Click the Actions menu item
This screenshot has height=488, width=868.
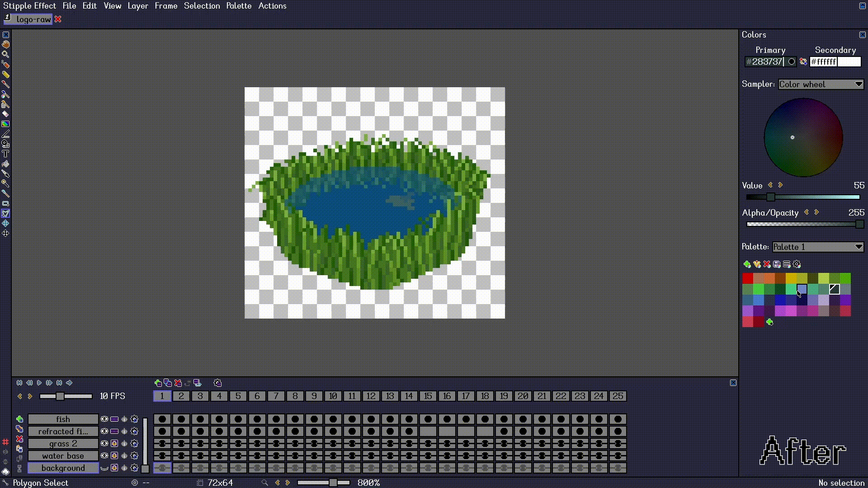(273, 5)
